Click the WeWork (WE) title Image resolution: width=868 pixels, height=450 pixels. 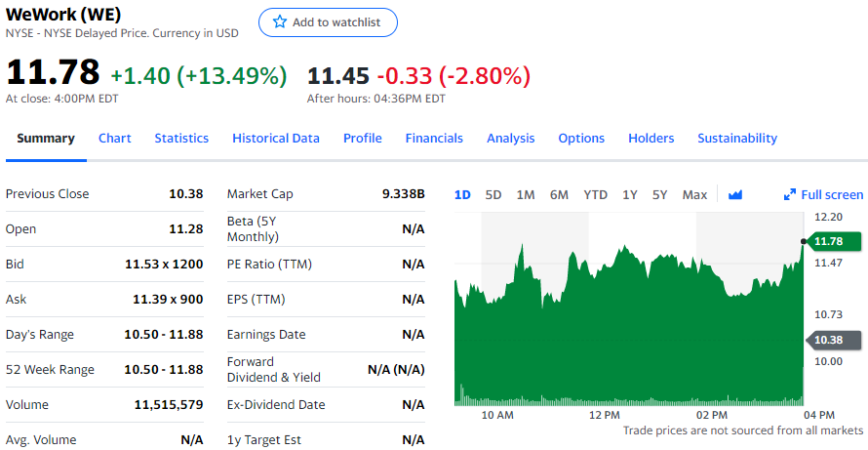pos(63,15)
